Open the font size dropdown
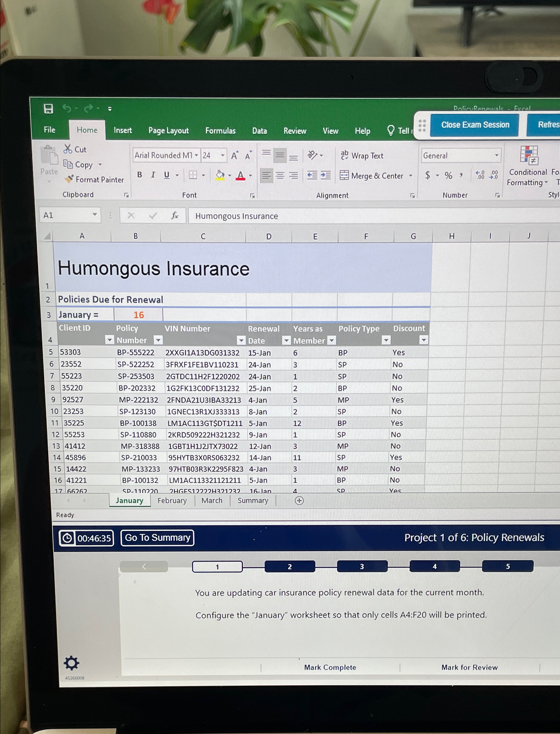 point(223,155)
